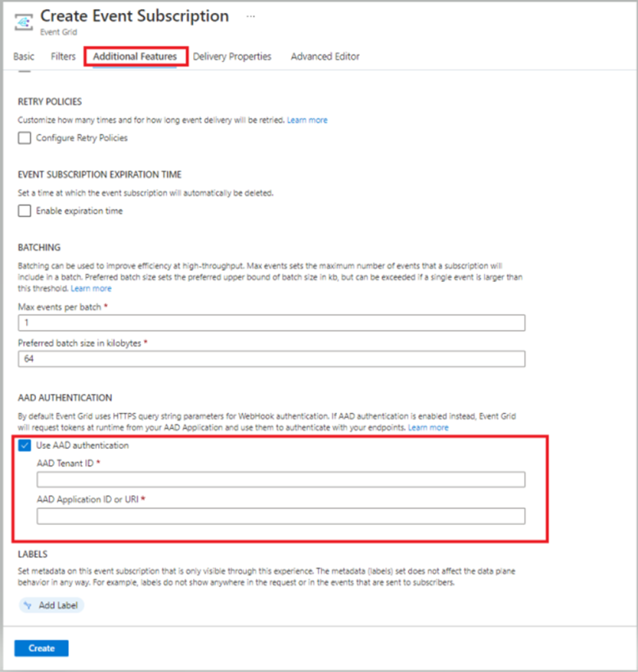Click the Event Grid subtitle text

[59, 32]
